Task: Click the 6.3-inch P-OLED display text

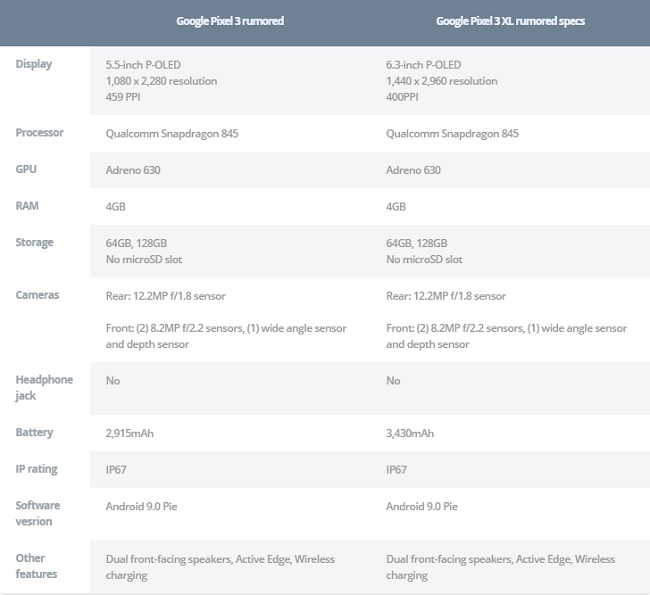Action: (x=423, y=65)
